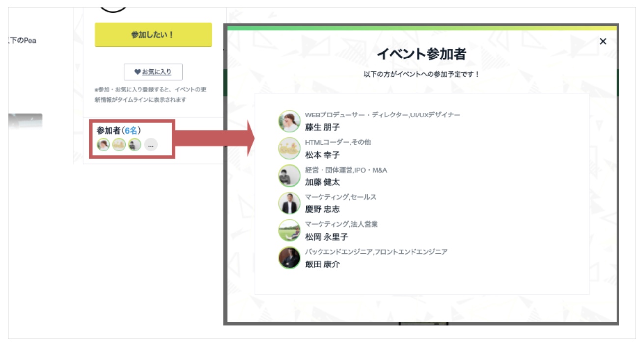Click the third participant avatar under 参加者
This screenshot has height=349, width=644.
coord(134,145)
